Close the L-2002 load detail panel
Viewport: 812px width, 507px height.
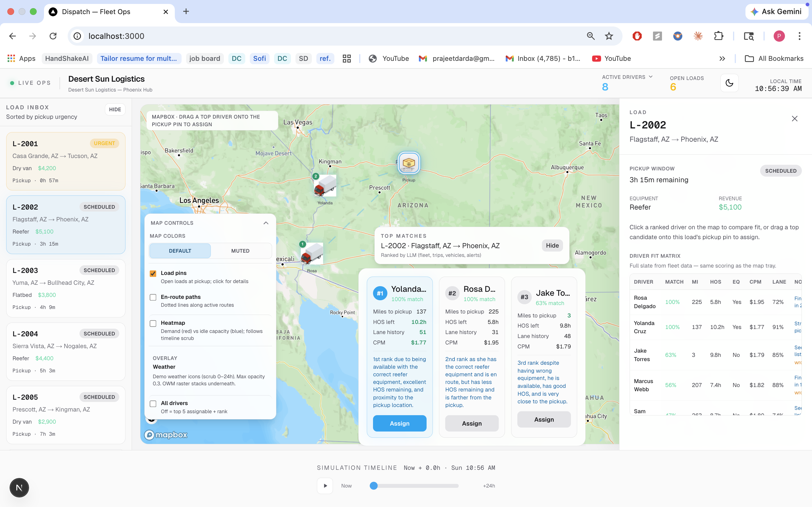[794, 119]
